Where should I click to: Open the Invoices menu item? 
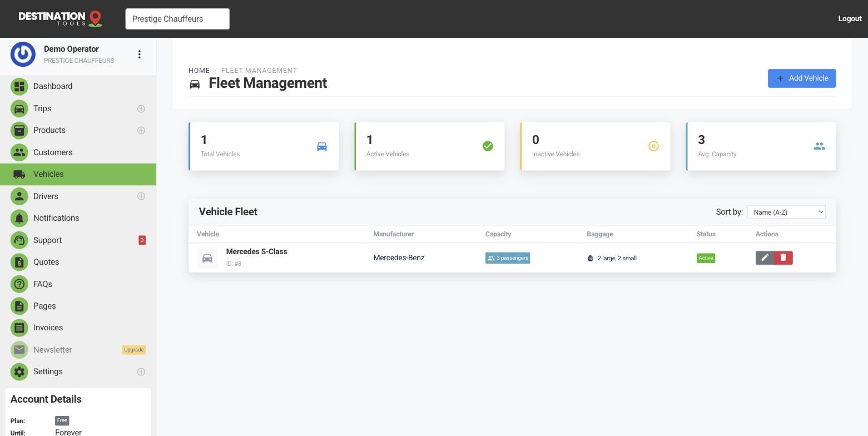pos(78,328)
